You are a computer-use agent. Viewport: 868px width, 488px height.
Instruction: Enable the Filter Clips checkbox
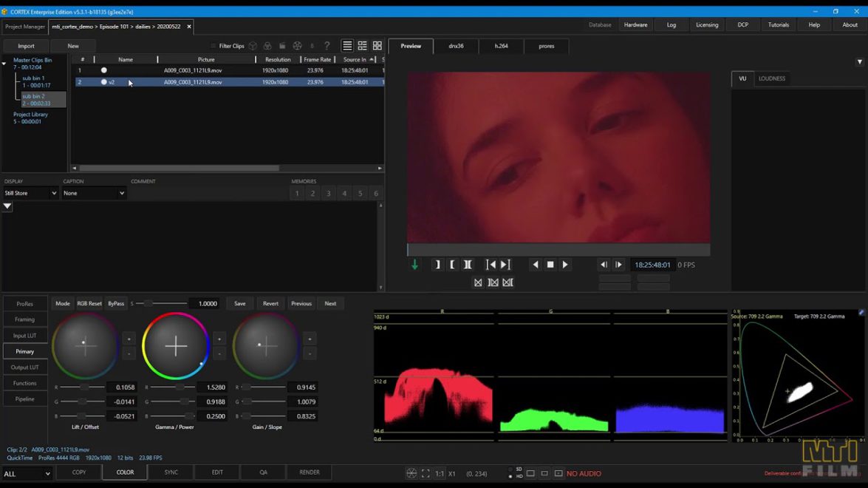213,46
